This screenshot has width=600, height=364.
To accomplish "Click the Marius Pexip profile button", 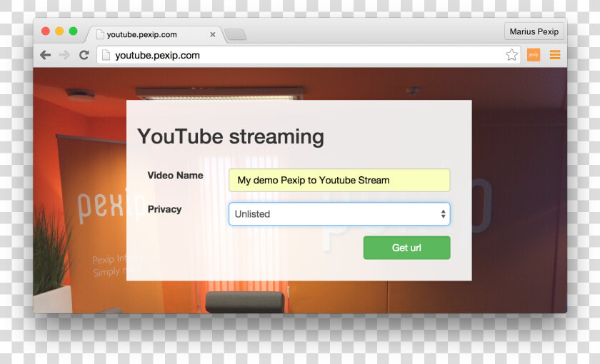I will pyautogui.click(x=534, y=31).
